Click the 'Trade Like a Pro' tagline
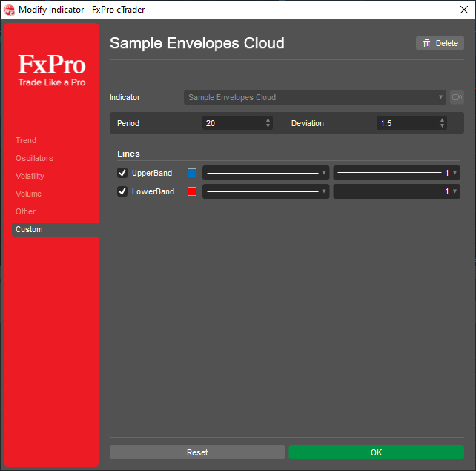Screen dimensions: 476x471 [x=52, y=82]
